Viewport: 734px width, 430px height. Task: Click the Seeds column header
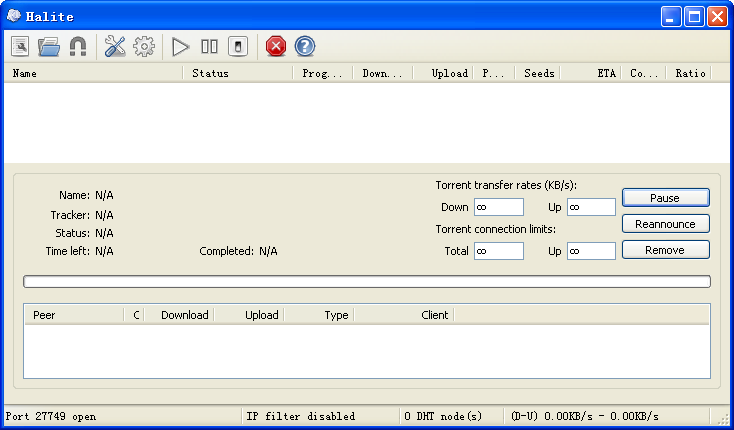(538, 73)
